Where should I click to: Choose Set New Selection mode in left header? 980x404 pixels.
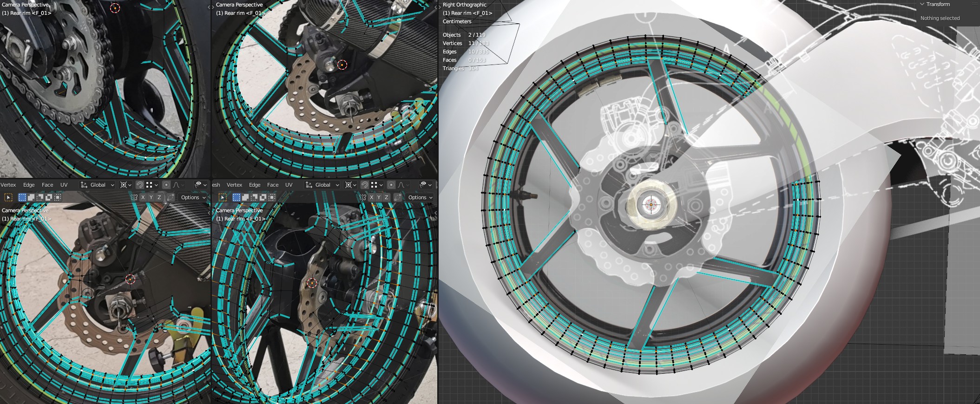(x=22, y=197)
